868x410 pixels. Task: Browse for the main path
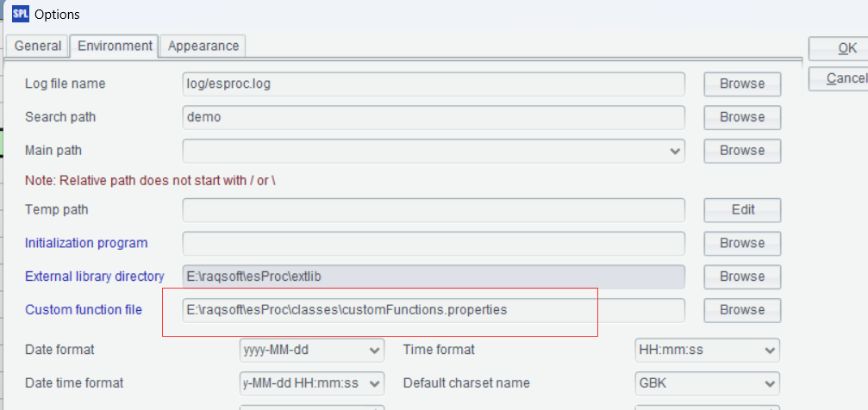tap(742, 150)
